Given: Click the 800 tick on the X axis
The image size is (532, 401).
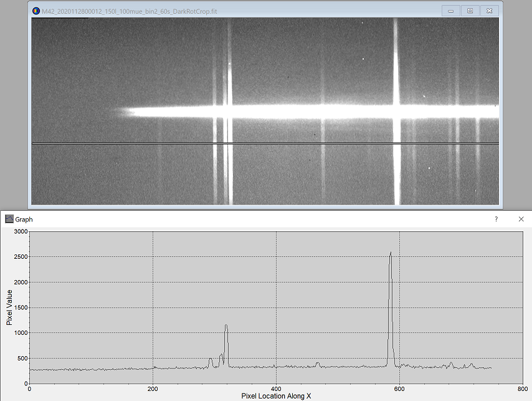Looking at the screenshot, I should click(x=522, y=388).
